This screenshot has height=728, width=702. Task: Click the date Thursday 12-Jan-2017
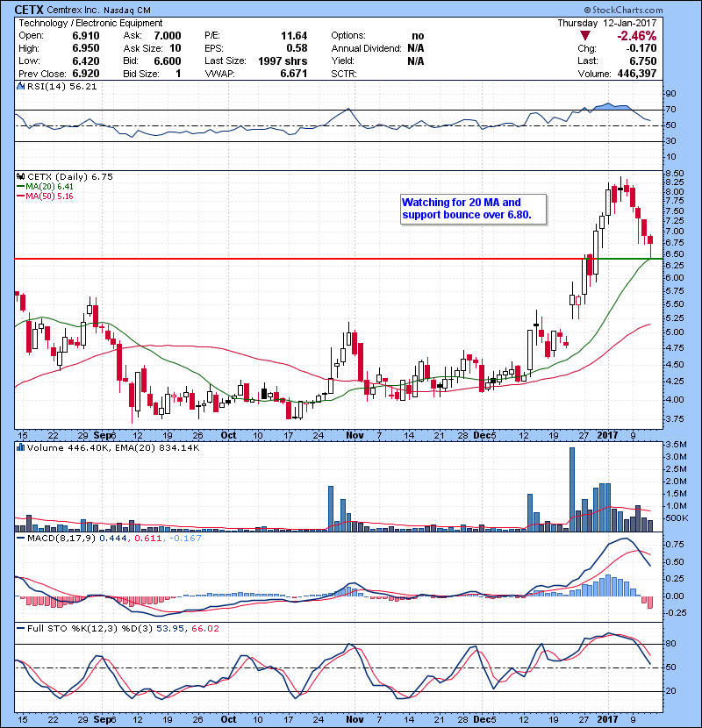pos(606,23)
